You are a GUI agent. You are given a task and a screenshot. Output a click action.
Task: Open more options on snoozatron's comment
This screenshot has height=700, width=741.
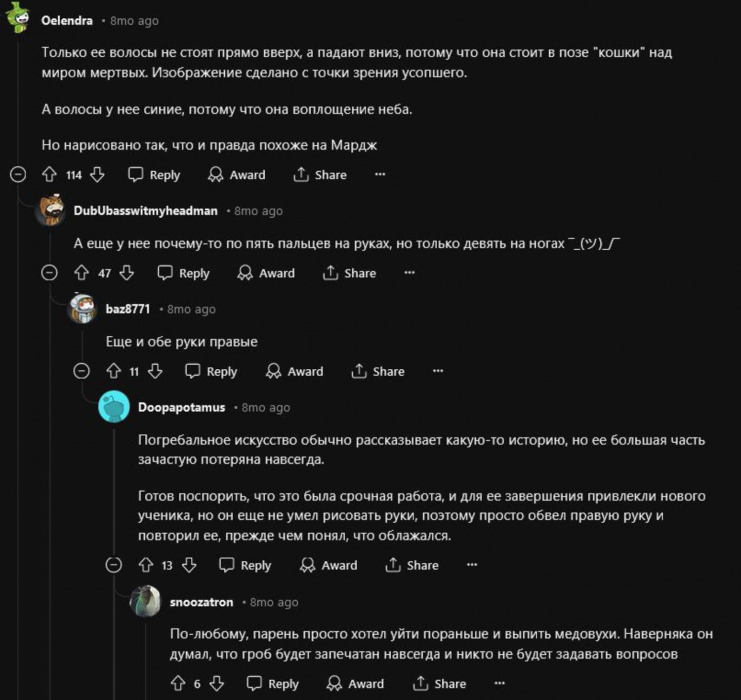499,683
